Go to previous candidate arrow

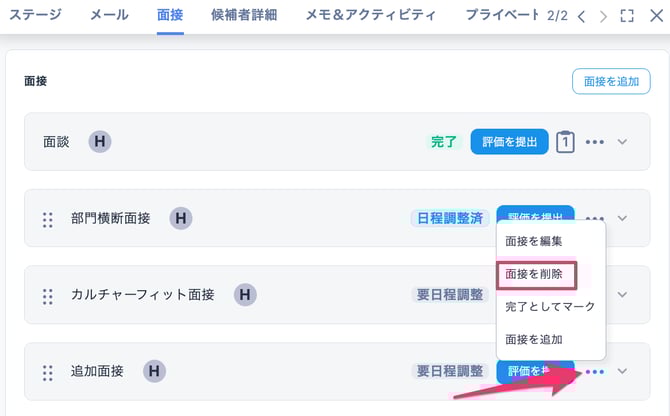[581, 16]
